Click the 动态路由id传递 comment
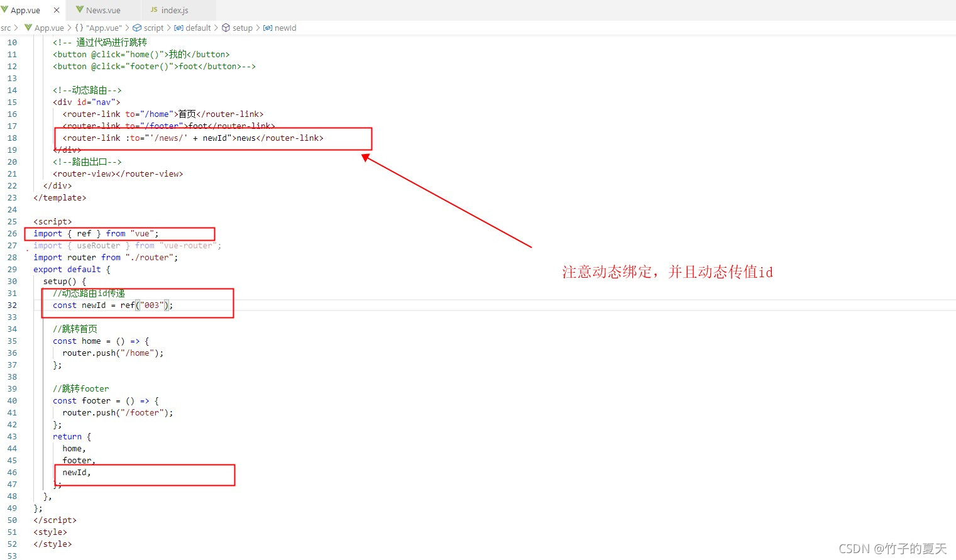The width and height of the screenshot is (956, 560). (89, 293)
